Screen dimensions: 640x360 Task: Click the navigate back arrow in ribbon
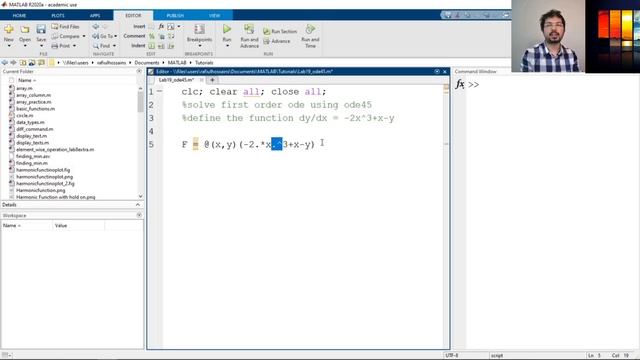point(96,27)
